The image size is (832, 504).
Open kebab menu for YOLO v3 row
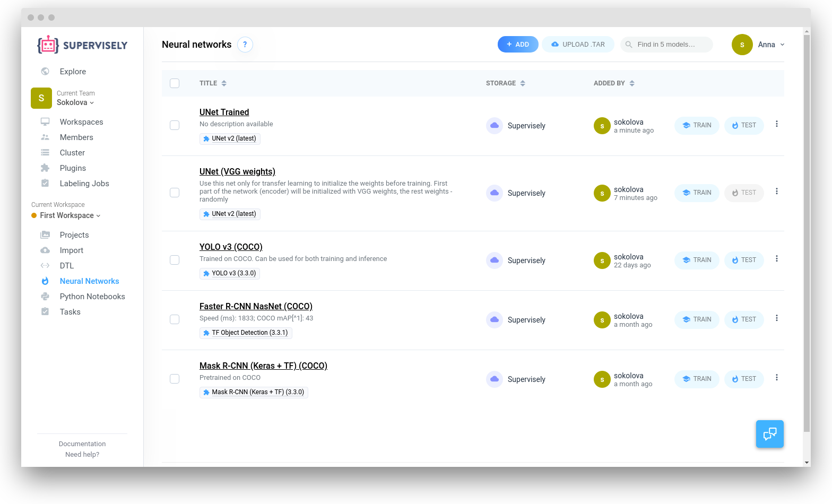pos(777,259)
